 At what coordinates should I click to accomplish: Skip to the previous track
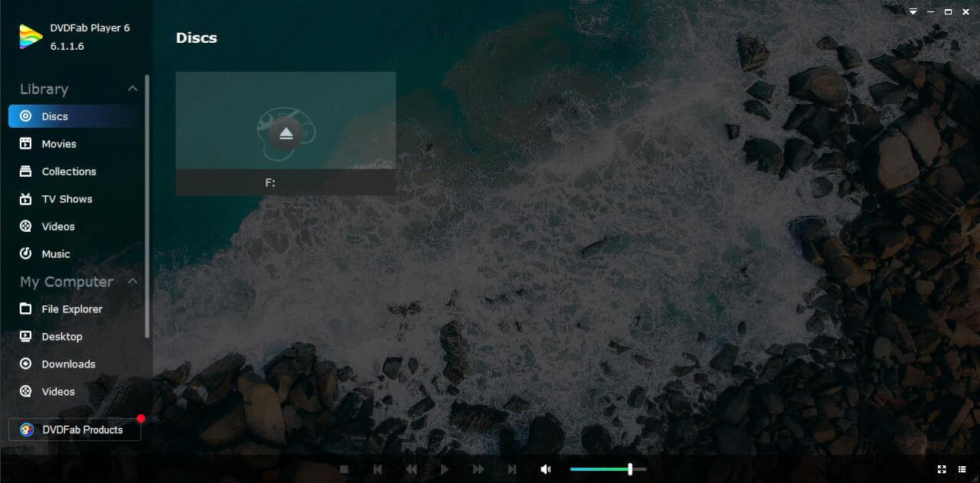(x=377, y=469)
